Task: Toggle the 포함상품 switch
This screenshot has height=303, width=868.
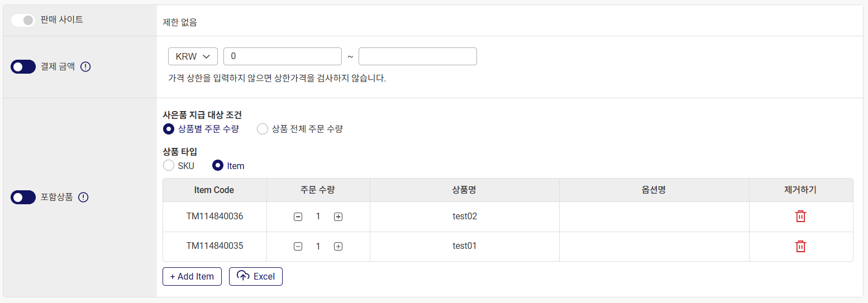Action: 23,198
